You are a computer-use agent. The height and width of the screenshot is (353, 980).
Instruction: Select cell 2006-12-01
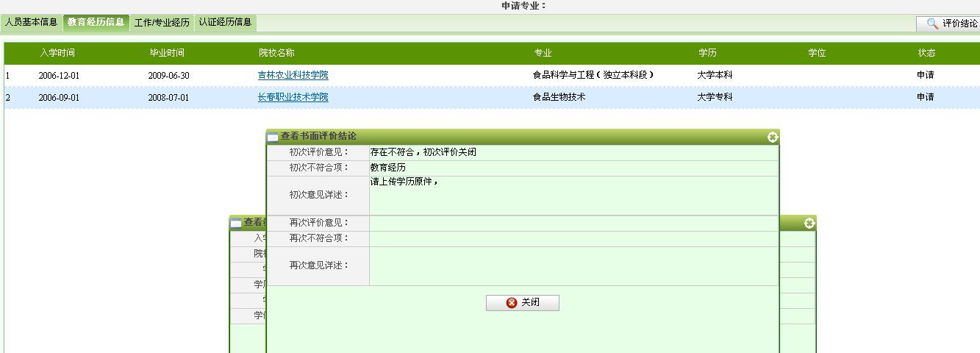[59, 75]
